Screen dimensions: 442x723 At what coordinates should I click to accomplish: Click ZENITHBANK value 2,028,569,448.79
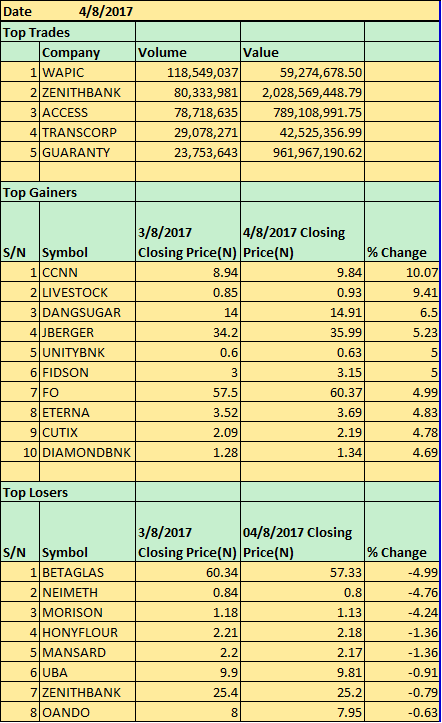coord(302,92)
